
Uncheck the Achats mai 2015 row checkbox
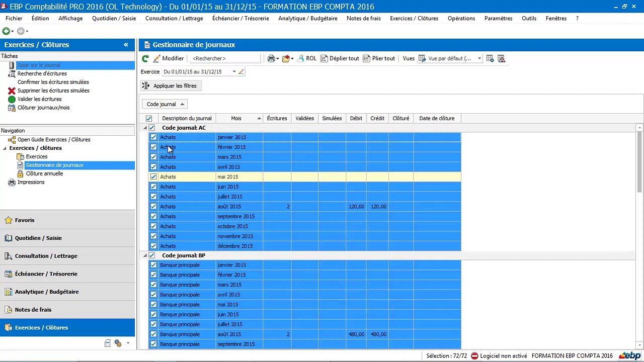(153, 177)
